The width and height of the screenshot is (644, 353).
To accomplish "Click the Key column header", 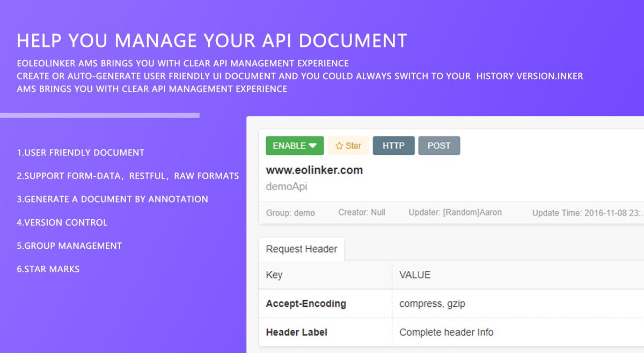I will pos(274,275).
